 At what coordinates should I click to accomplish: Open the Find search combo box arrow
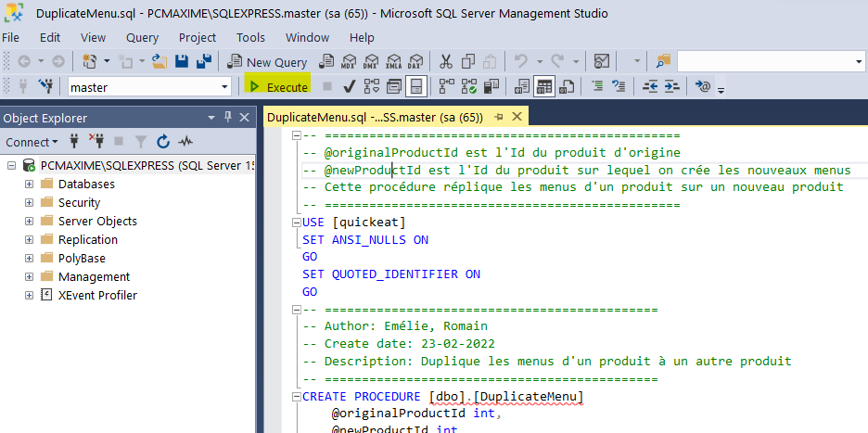(x=859, y=62)
